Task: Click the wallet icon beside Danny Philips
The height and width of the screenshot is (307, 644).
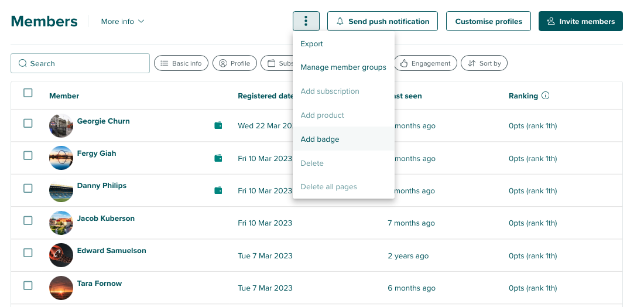Action: point(218,190)
